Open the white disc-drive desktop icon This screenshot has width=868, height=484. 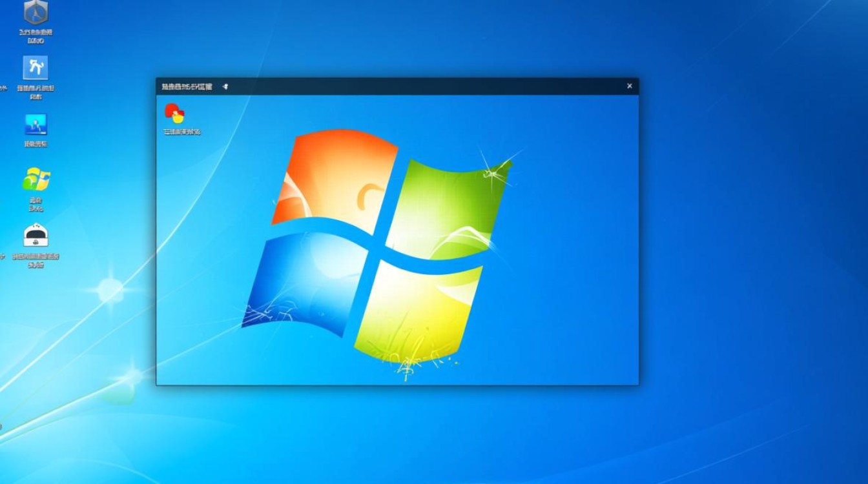(36, 234)
